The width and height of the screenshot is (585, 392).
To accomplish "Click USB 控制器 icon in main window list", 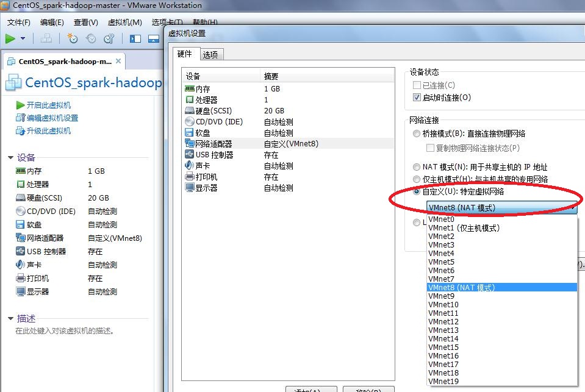I will click(x=21, y=251).
